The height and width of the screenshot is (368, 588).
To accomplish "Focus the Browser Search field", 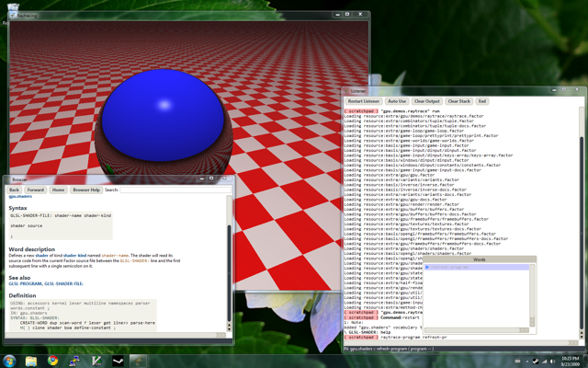I will point(175,190).
